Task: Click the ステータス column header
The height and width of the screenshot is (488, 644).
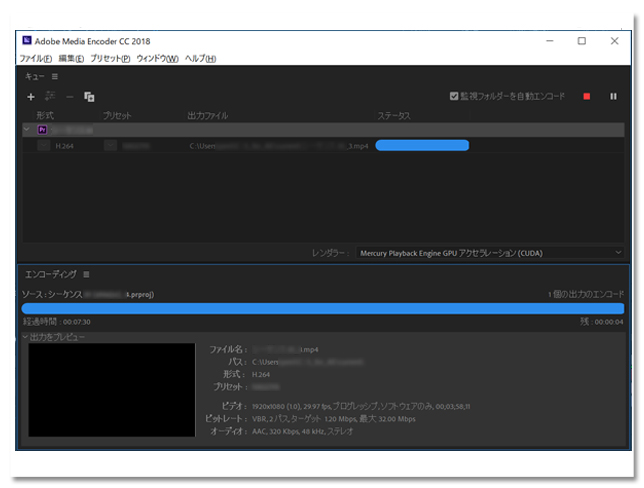Action: tap(394, 115)
